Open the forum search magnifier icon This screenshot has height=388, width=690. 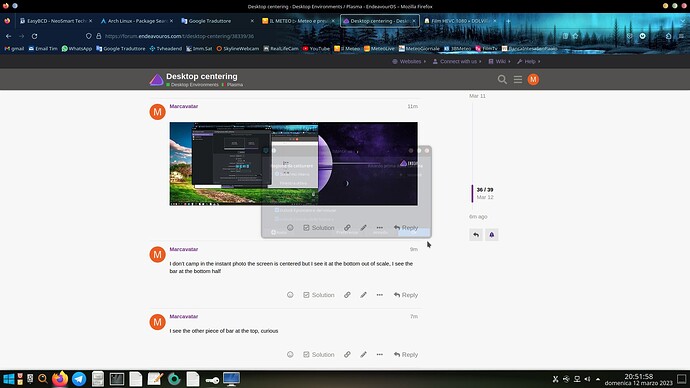(502, 80)
